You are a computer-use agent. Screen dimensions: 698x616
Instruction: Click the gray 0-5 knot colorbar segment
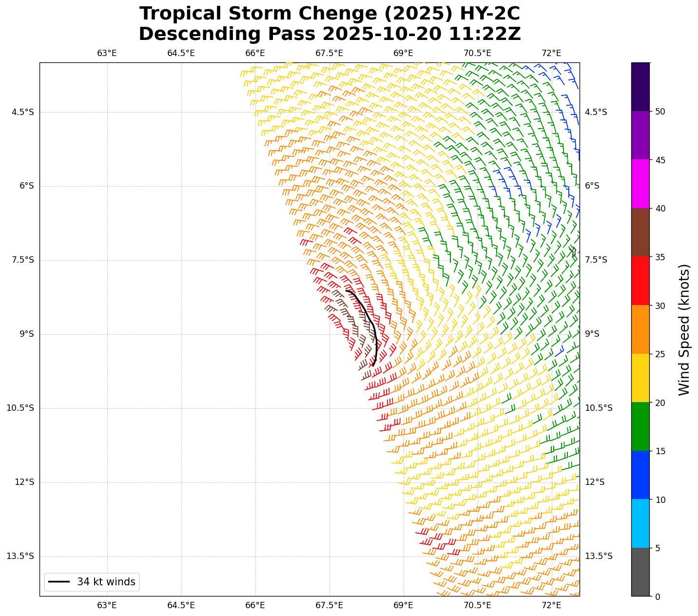[640, 572]
